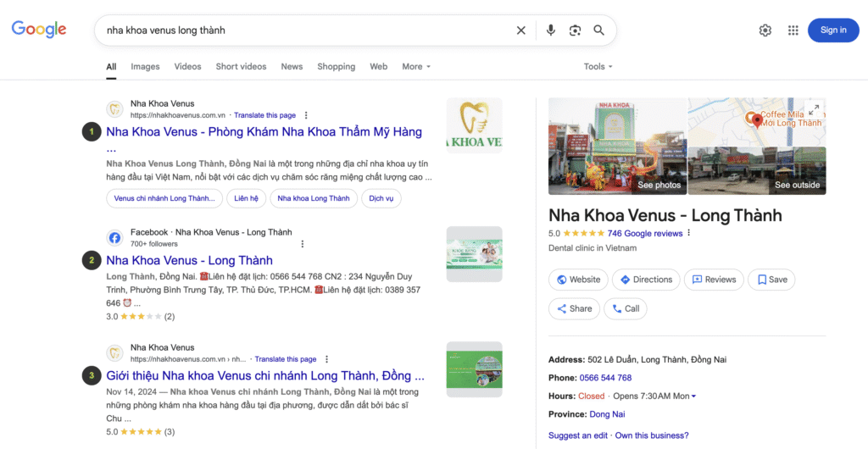
Task: Click the Liên hệ sitelink chip
Action: click(247, 198)
